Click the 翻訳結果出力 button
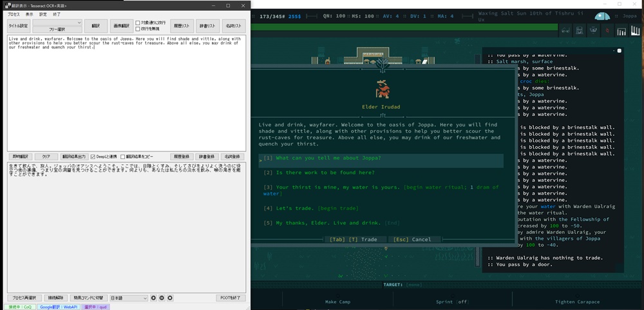This screenshot has height=310, width=644. pos(74,157)
